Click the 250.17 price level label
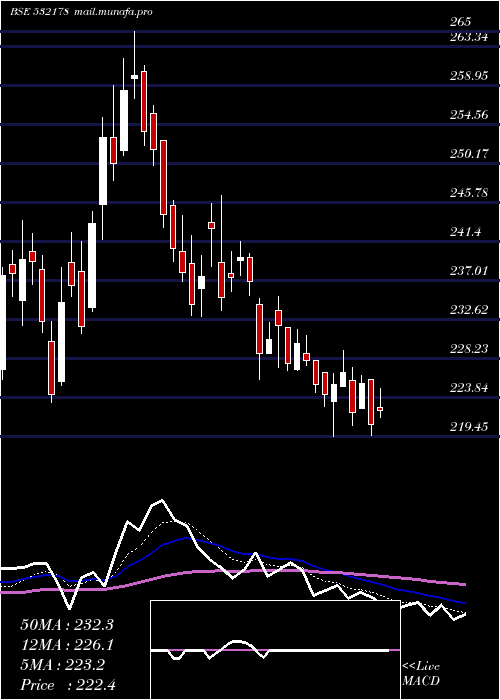This screenshot has width=500, height=700. click(468, 154)
